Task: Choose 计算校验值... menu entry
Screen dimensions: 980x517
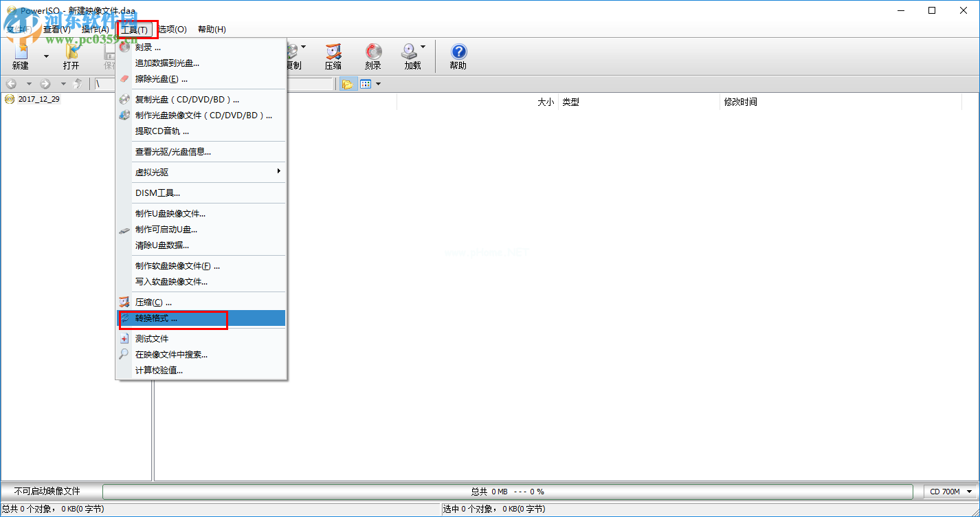Action: click(201, 371)
